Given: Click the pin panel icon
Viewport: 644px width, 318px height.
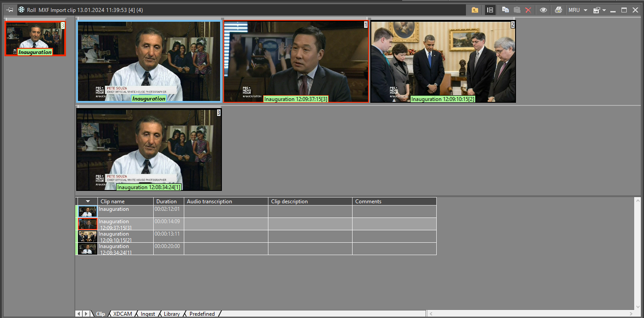Looking at the screenshot, I should pos(10,10).
